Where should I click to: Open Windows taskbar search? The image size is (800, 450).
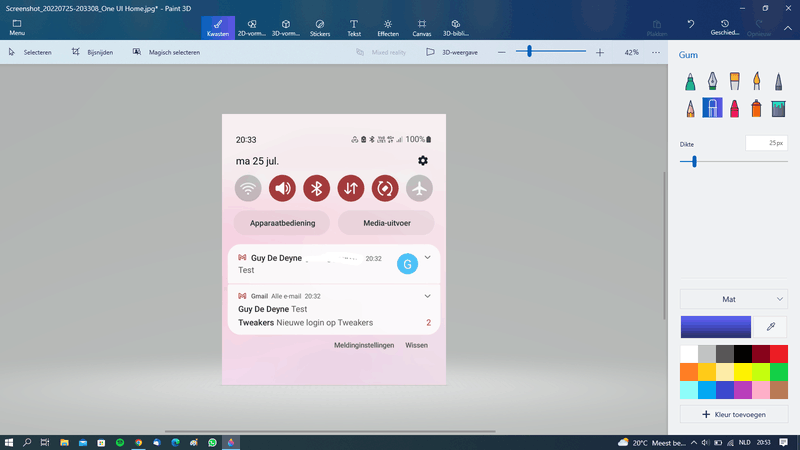(x=27, y=442)
